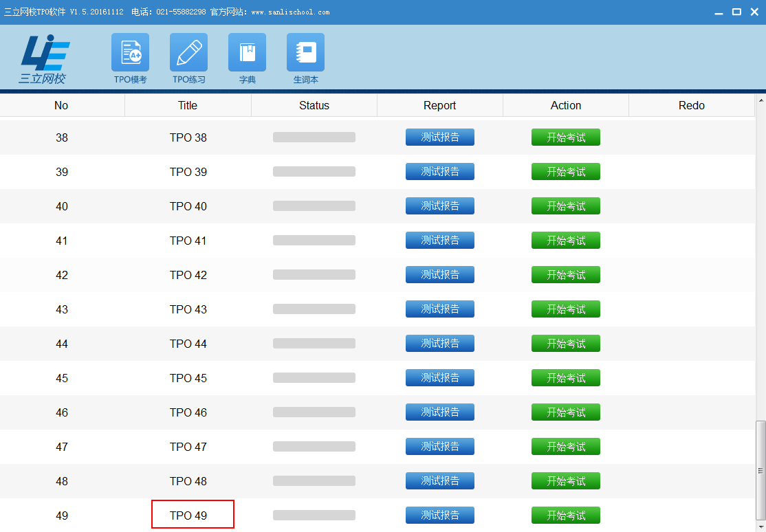766x532 pixels.
Task: Minimize the 三立网校TPO软件 window
Action: 719,12
